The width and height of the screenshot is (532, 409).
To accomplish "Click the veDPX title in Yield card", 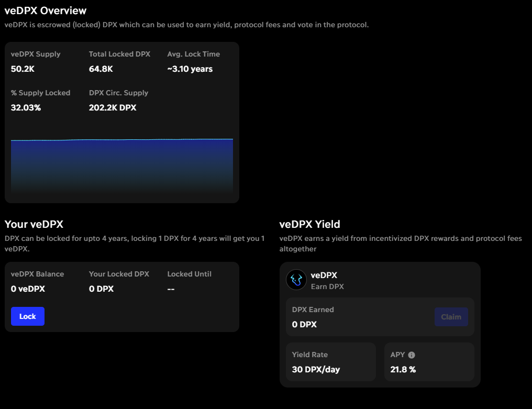I will tap(324, 275).
